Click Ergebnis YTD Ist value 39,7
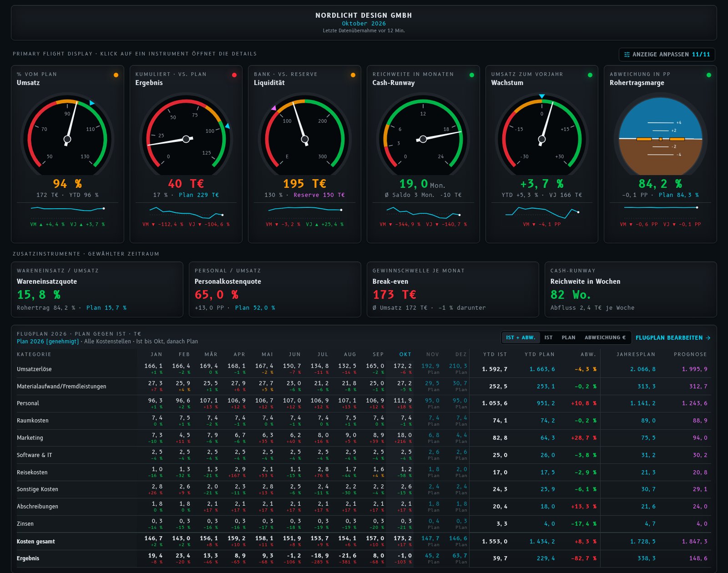 tap(500, 558)
